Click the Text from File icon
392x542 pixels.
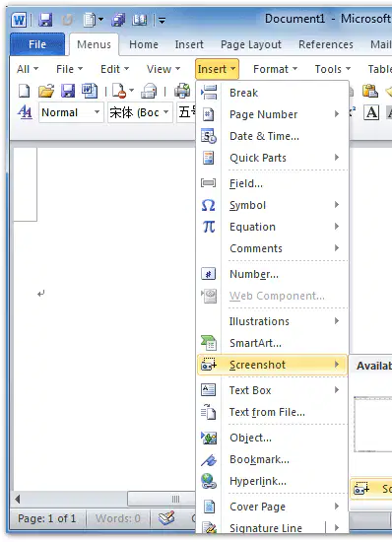[x=209, y=412]
